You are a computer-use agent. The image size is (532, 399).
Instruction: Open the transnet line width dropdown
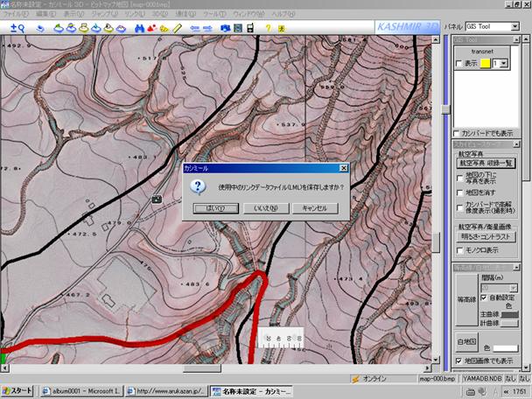point(503,64)
